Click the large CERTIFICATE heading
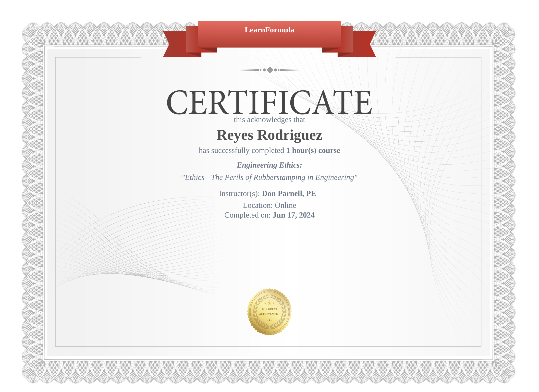 269,102
